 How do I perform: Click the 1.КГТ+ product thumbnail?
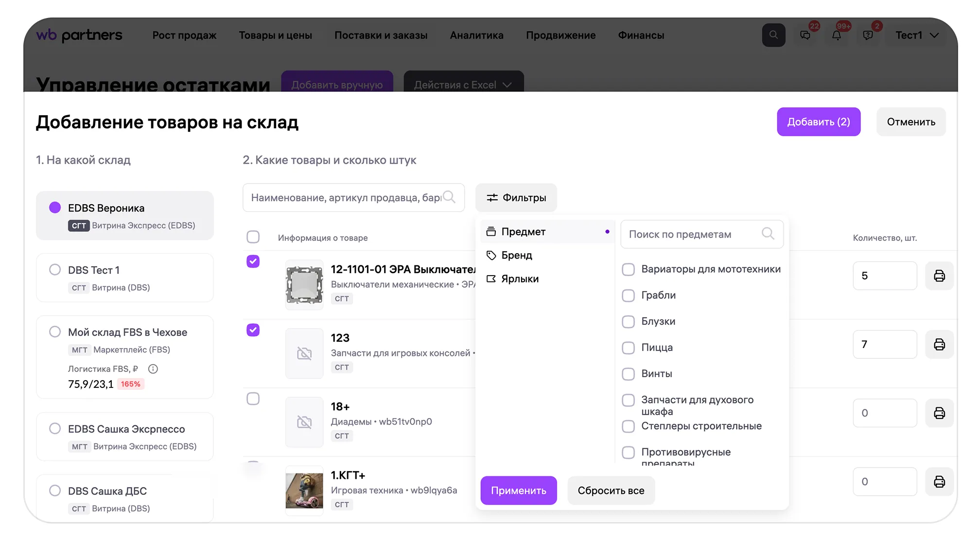coord(304,490)
